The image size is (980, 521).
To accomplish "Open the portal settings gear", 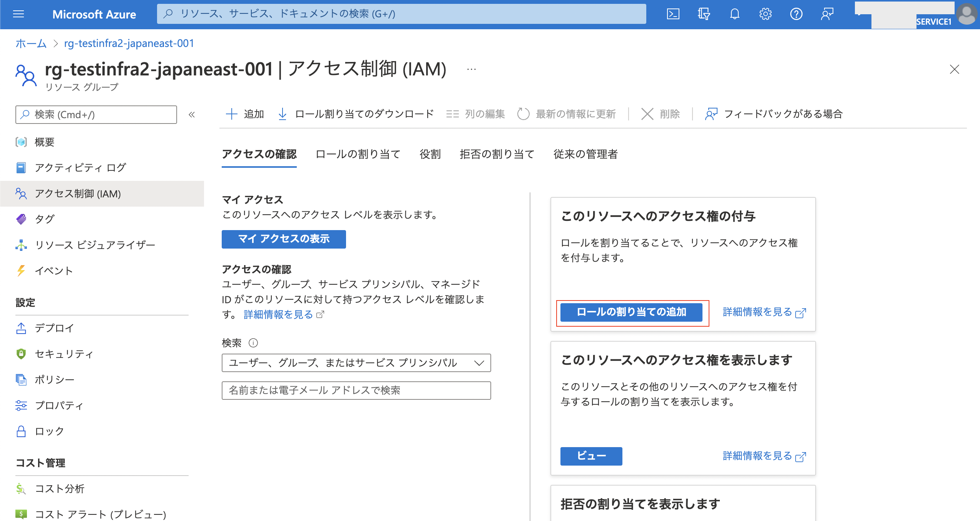I will [765, 14].
